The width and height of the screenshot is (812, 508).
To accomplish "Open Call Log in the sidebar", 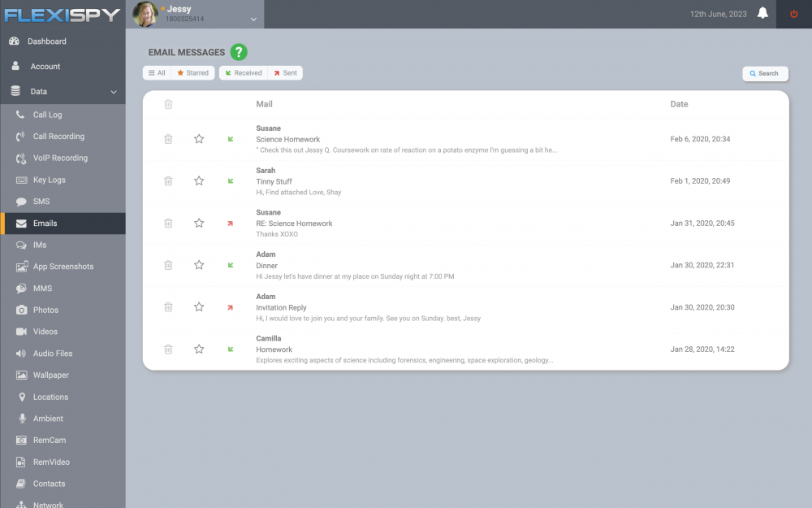I will click(x=47, y=115).
